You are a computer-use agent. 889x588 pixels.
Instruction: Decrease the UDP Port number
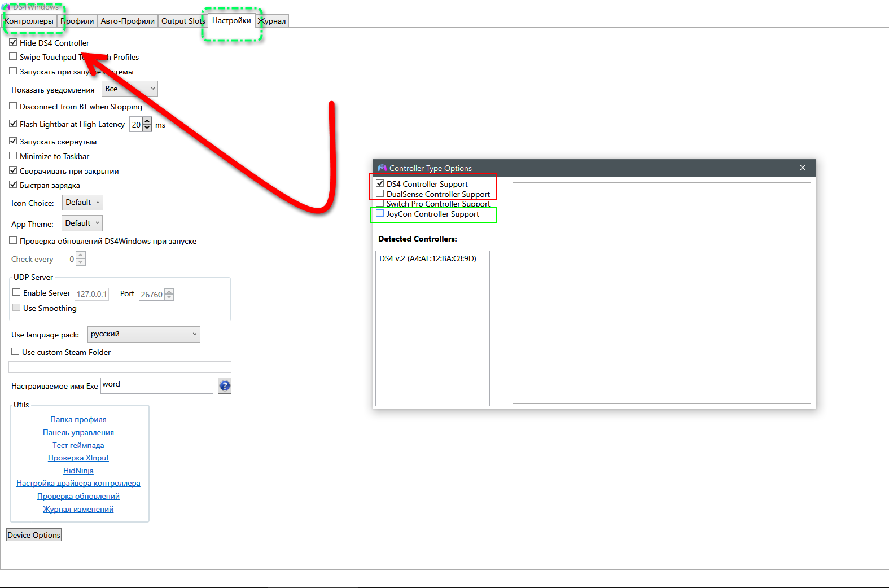[x=169, y=297]
